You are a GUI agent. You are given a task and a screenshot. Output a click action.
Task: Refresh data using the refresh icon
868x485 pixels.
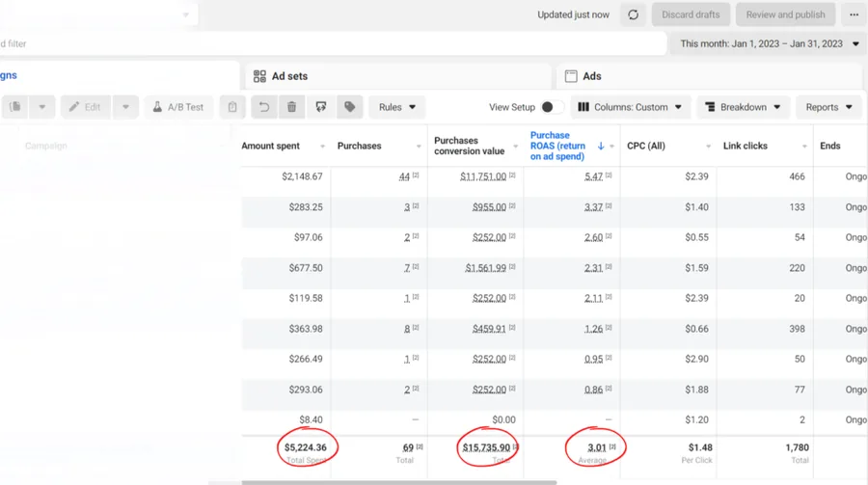click(634, 15)
